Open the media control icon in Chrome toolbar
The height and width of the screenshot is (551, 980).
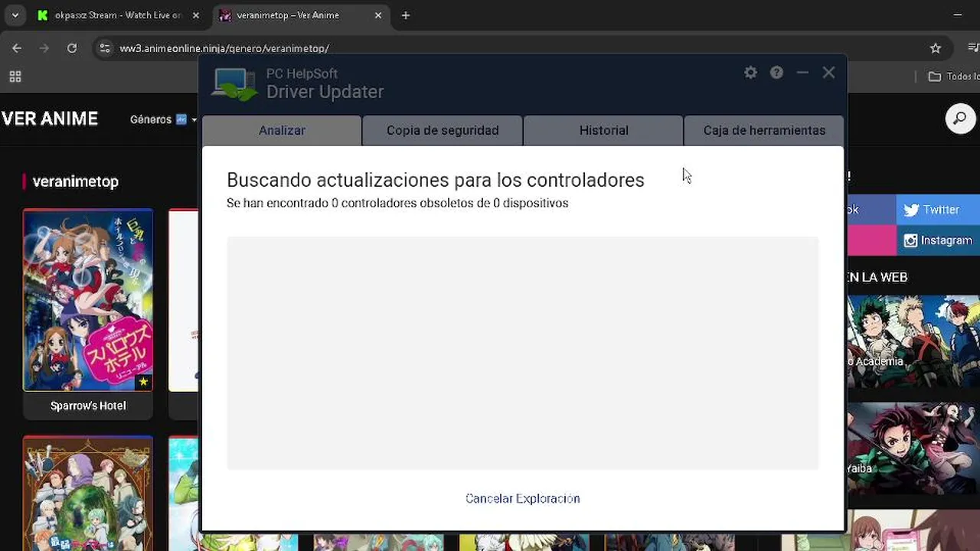point(973,48)
